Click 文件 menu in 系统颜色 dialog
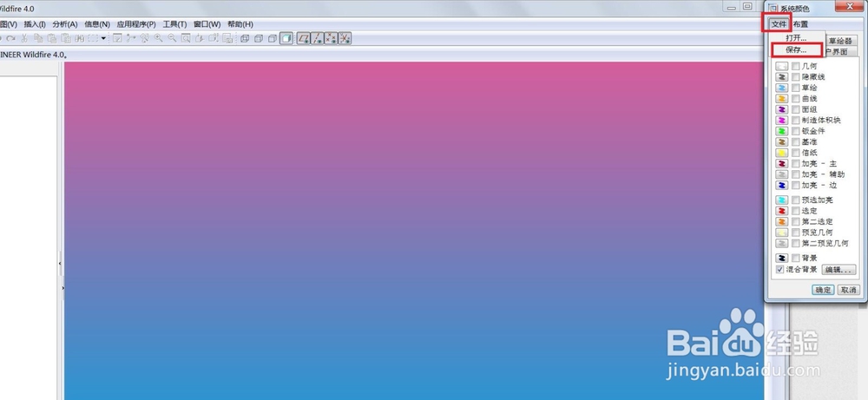The image size is (868, 400). click(779, 23)
